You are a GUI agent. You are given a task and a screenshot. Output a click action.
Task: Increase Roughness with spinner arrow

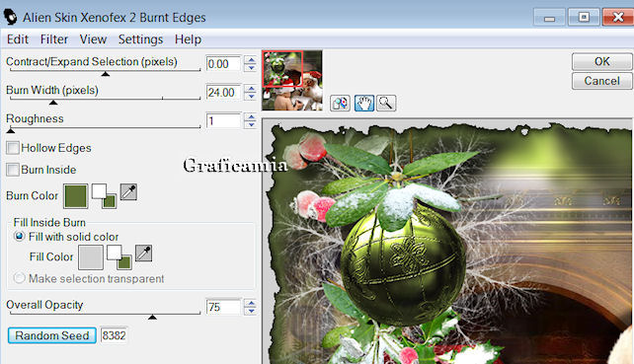(x=251, y=116)
